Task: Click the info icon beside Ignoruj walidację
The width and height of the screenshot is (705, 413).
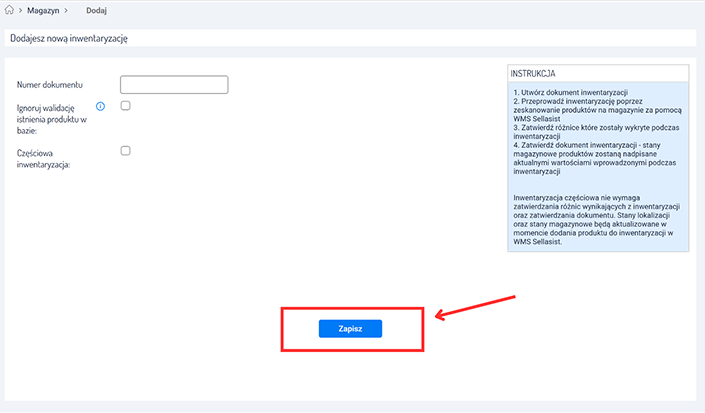Action: [100, 106]
